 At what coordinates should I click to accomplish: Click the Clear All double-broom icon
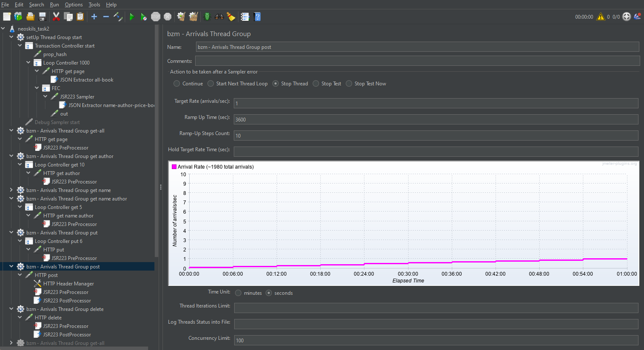tap(193, 17)
